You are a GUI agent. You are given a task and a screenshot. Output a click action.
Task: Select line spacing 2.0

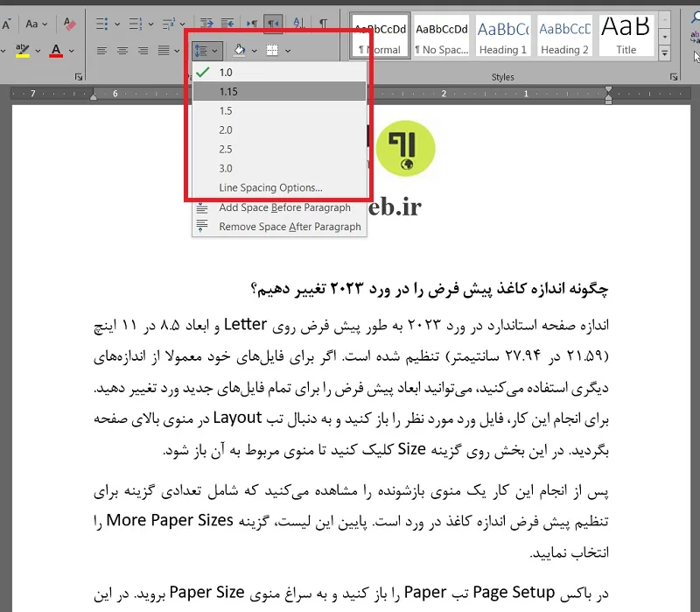coord(279,130)
